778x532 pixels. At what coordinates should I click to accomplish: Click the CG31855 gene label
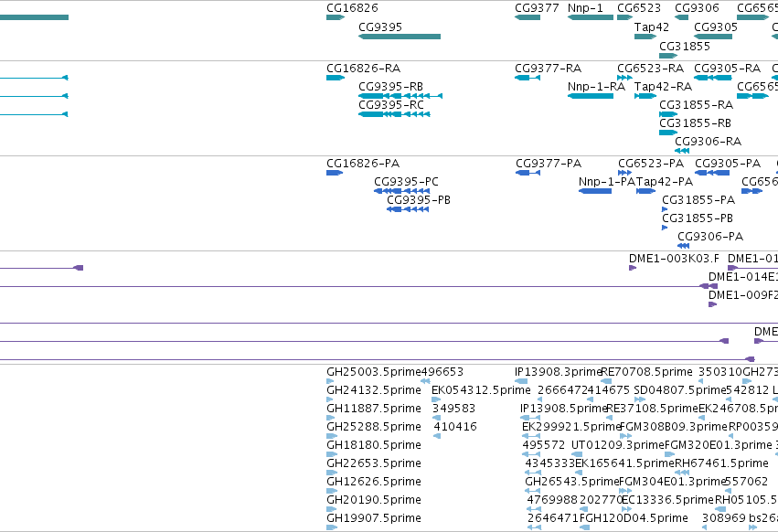click(685, 46)
